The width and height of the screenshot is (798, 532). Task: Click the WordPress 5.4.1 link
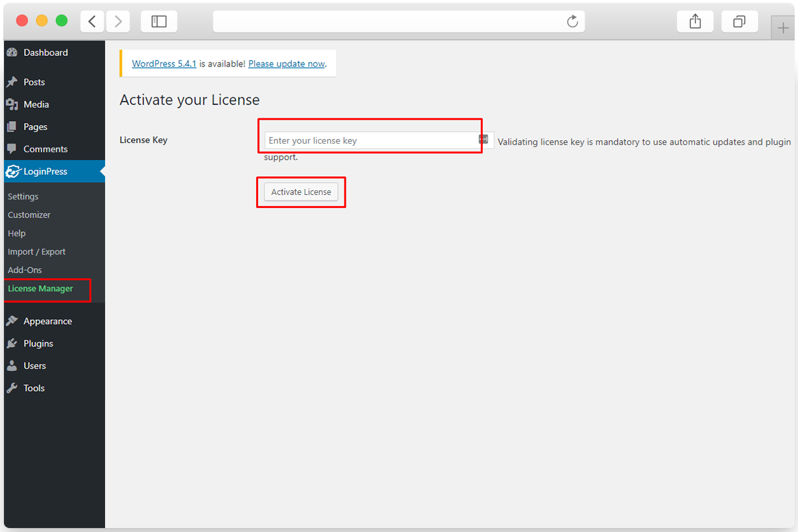coord(164,64)
